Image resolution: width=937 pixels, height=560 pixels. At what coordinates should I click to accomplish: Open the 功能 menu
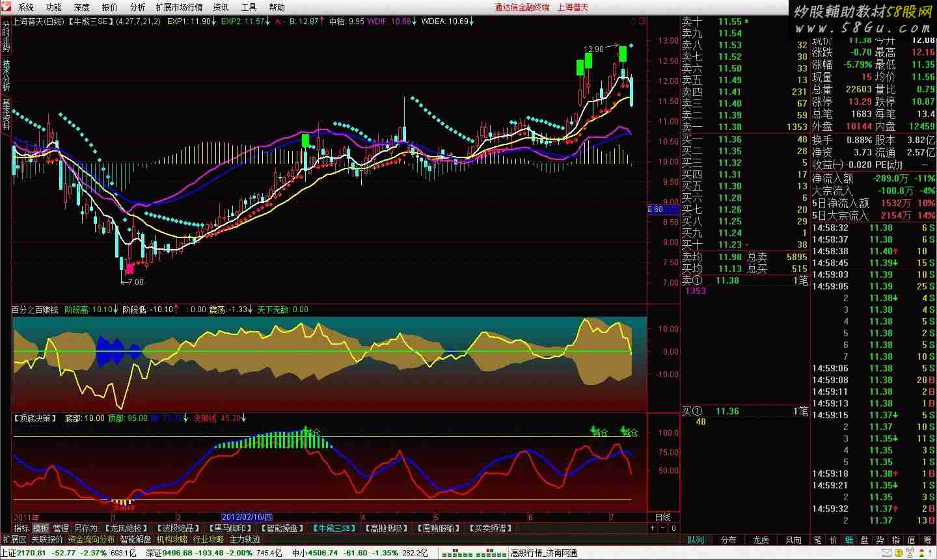(x=54, y=7)
